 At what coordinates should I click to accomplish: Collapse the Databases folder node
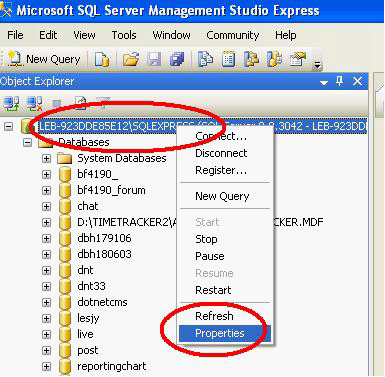(x=27, y=142)
